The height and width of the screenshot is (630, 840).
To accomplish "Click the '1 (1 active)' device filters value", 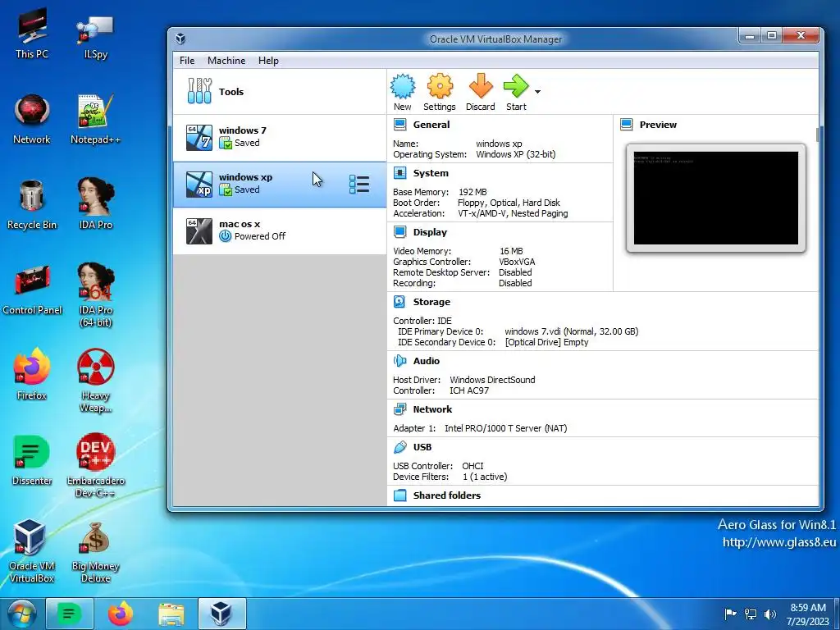I will [x=485, y=477].
